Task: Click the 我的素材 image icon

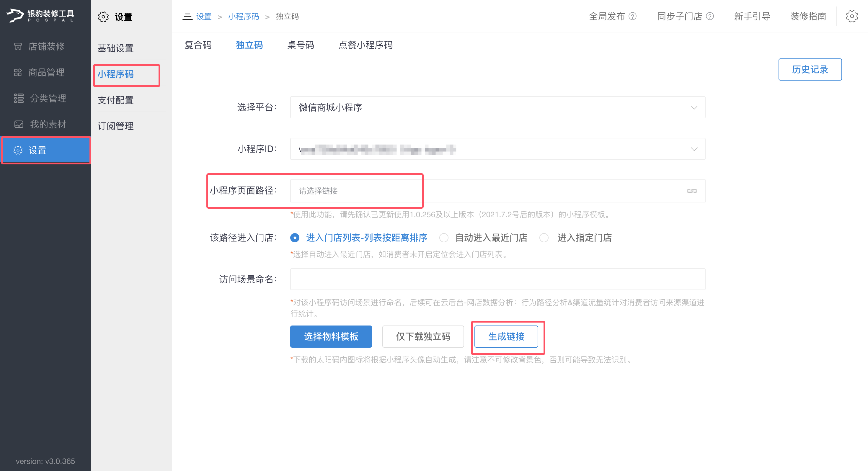Action: pyautogui.click(x=19, y=124)
